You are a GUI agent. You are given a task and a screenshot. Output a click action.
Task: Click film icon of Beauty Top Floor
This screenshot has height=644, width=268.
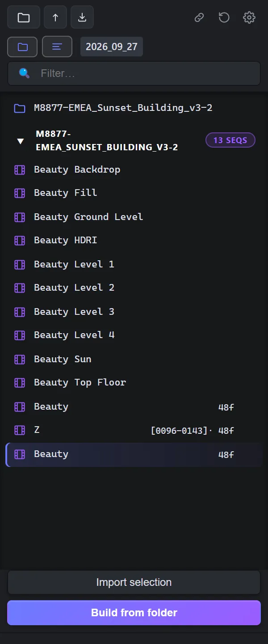tap(20, 382)
